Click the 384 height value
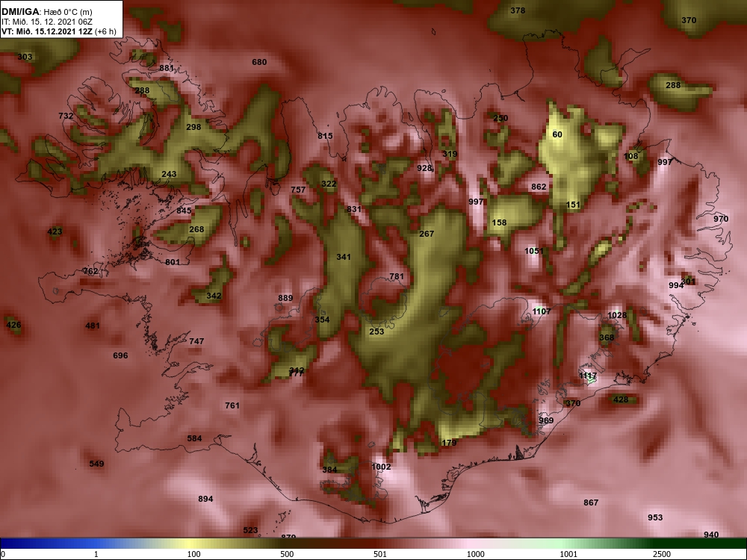 point(329,470)
